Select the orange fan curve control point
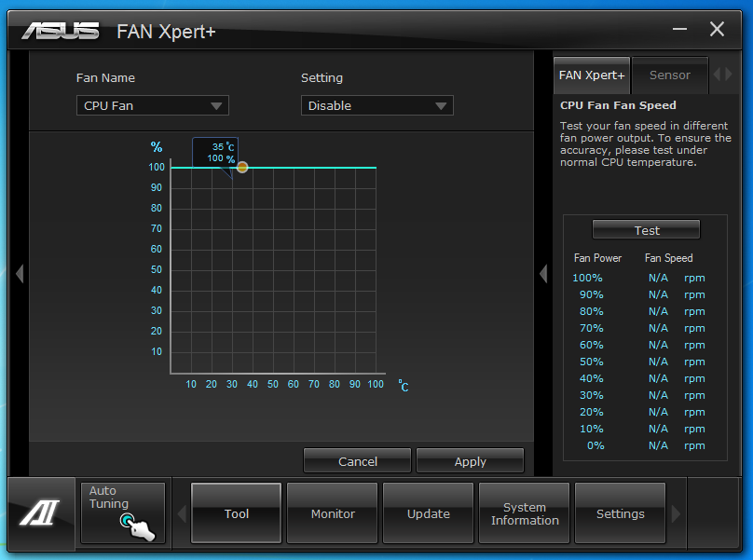This screenshot has width=753, height=560. tap(242, 167)
